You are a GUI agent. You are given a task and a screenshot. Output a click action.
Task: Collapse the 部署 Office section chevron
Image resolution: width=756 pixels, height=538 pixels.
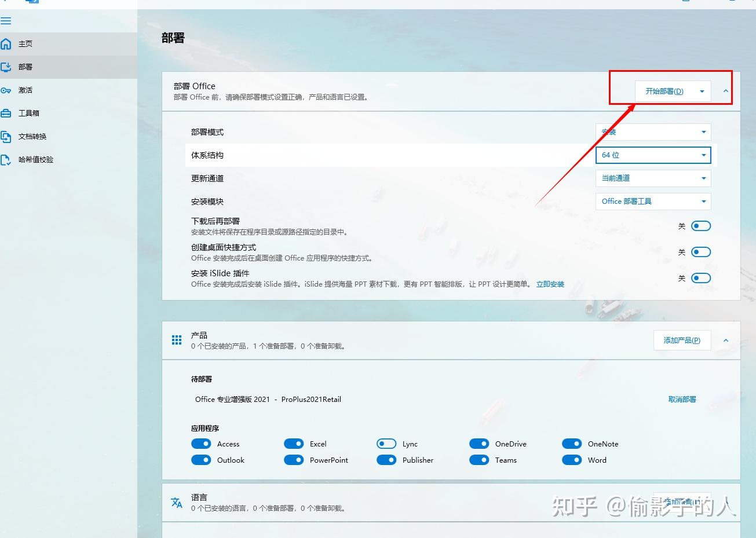[x=725, y=91]
